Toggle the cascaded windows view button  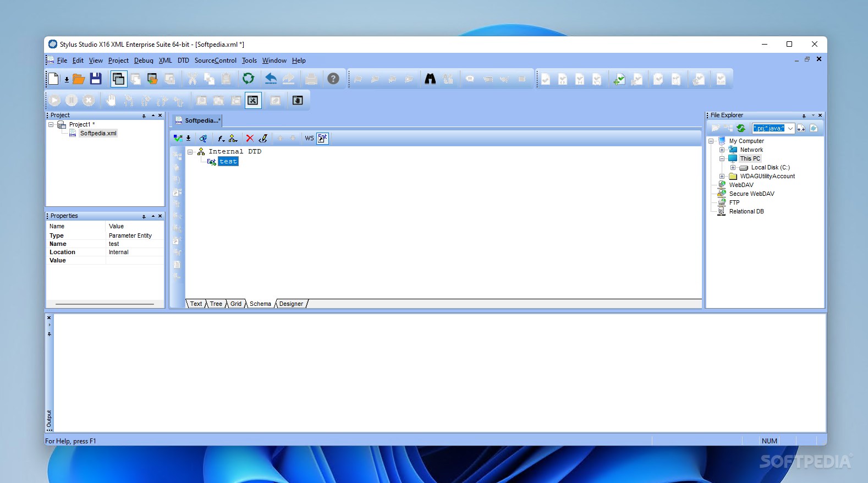(118, 79)
